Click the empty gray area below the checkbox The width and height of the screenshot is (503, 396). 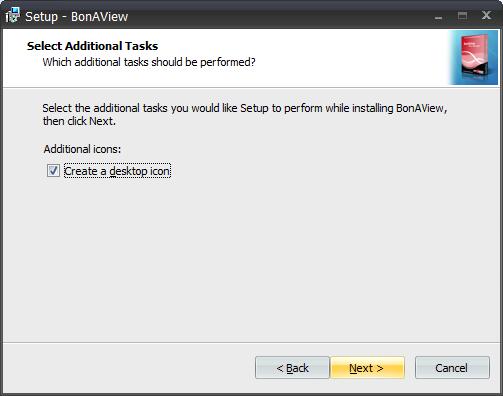click(x=251, y=260)
